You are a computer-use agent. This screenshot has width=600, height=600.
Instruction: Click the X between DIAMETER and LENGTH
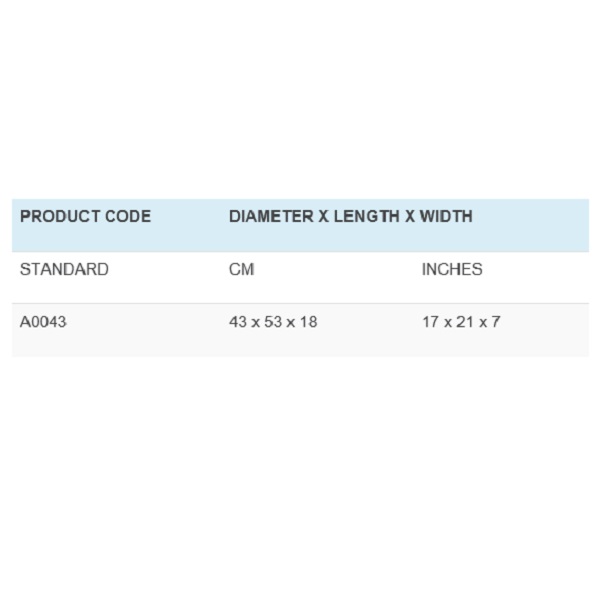tap(324, 216)
